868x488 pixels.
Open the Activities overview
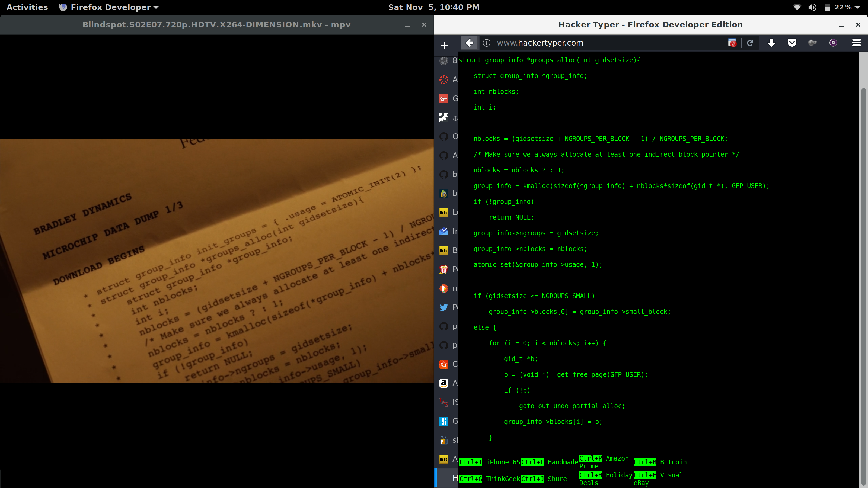[27, 7]
